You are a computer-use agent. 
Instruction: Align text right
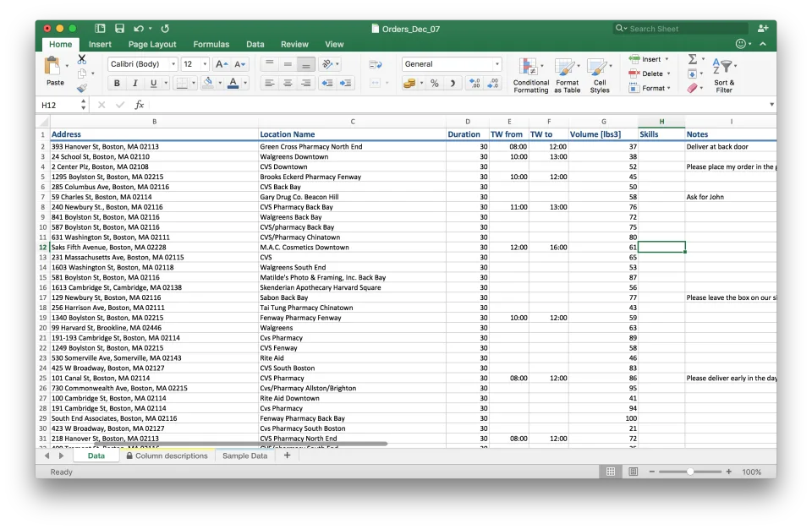(306, 83)
